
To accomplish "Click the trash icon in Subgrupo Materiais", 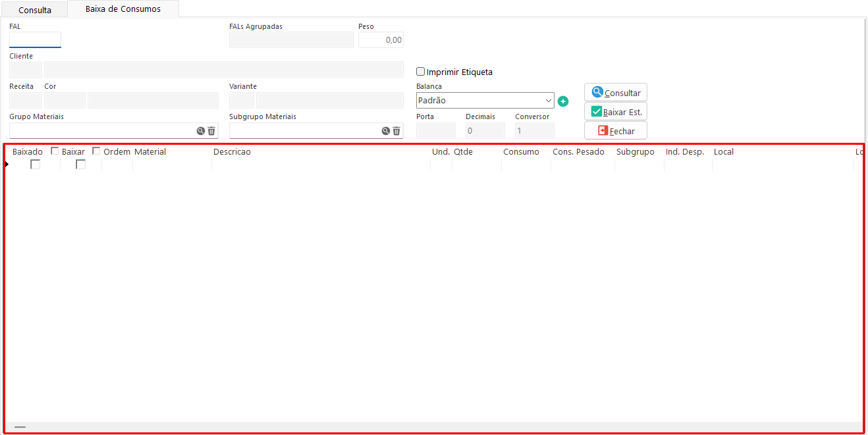I will click(396, 131).
